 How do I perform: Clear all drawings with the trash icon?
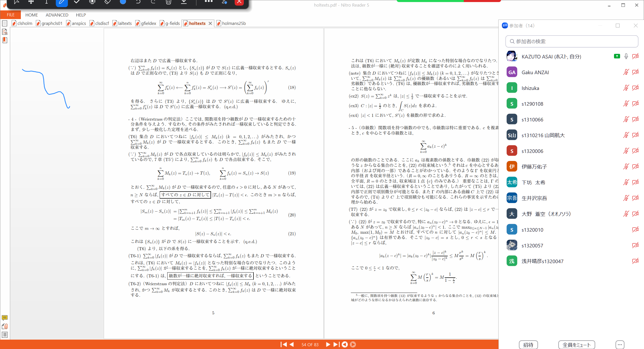click(168, 2)
